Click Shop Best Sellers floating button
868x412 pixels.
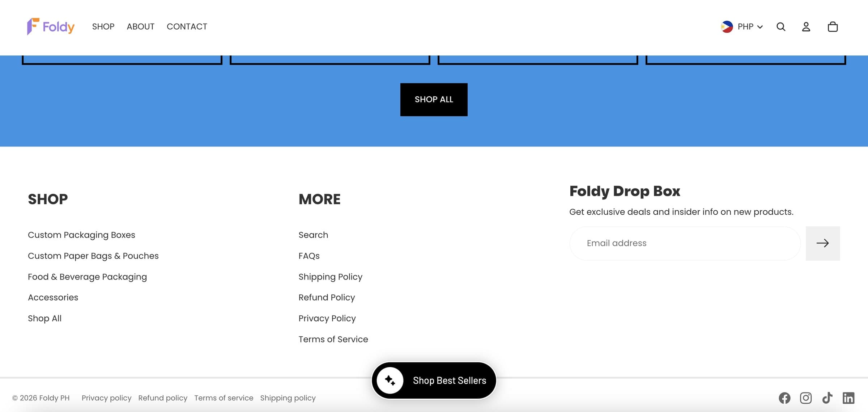pyautogui.click(x=434, y=381)
